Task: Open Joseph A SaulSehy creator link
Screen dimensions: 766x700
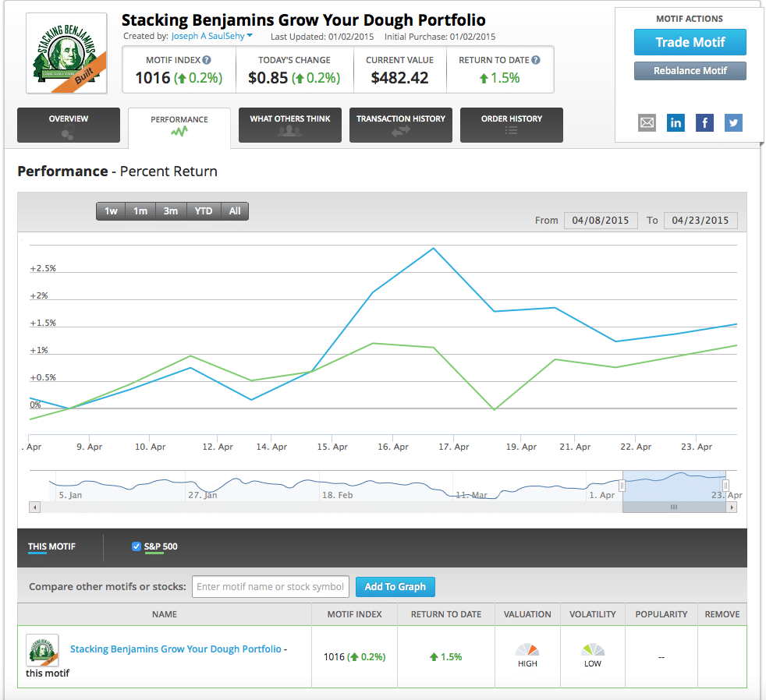Action: pyautogui.click(x=207, y=36)
